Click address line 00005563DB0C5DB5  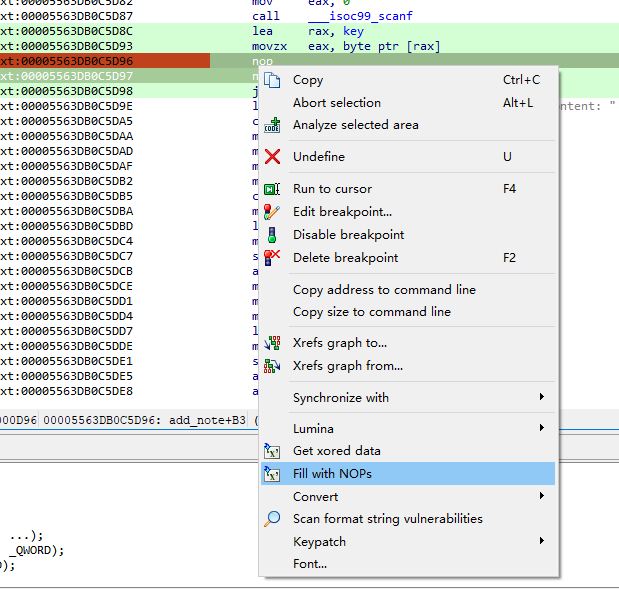coord(66,196)
